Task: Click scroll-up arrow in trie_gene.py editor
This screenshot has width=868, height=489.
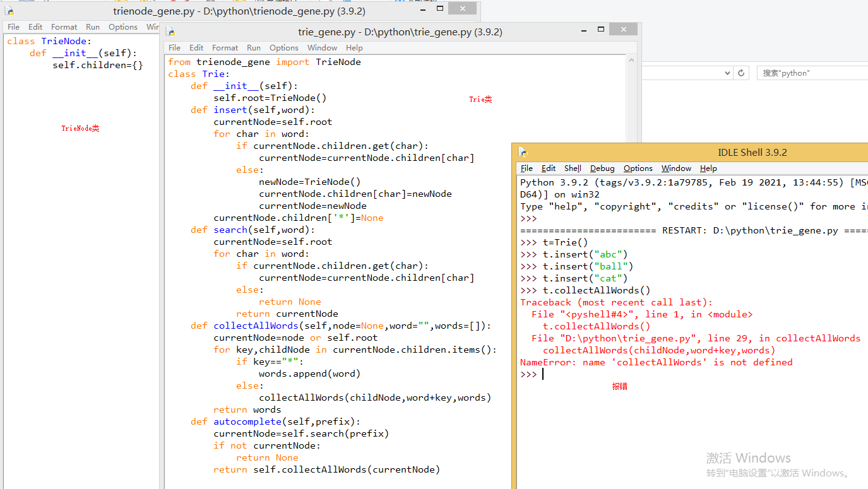Action: pos(631,61)
